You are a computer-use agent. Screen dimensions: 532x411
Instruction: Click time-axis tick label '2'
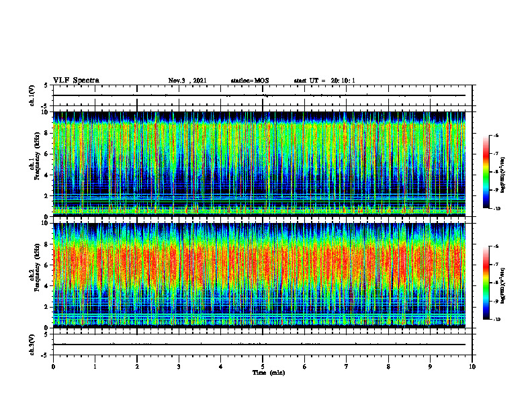pos(137,367)
